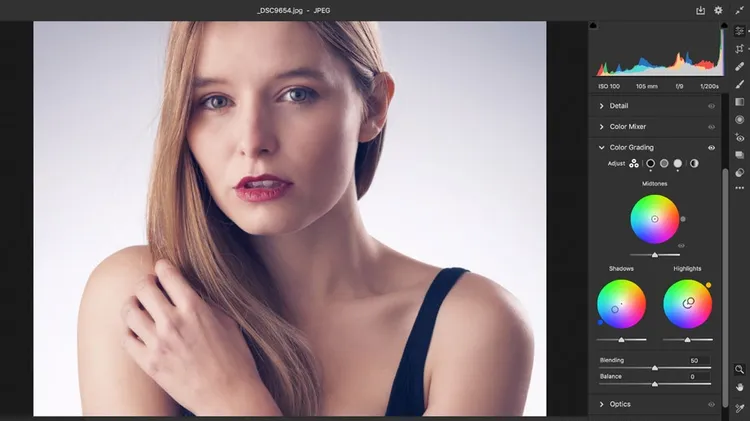Image resolution: width=750 pixels, height=421 pixels.
Task: Select the Graduated Filter tool
Action: click(739, 102)
